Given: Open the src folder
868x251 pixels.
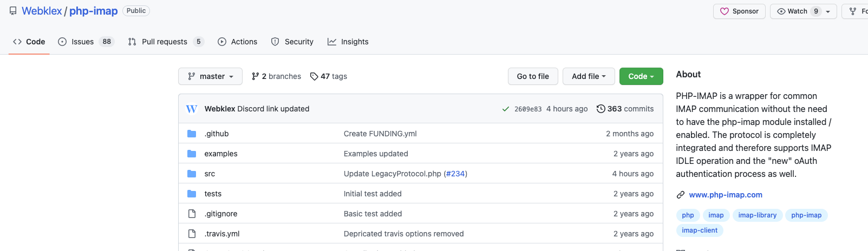Looking at the screenshot, I should [x=210, y=174].
